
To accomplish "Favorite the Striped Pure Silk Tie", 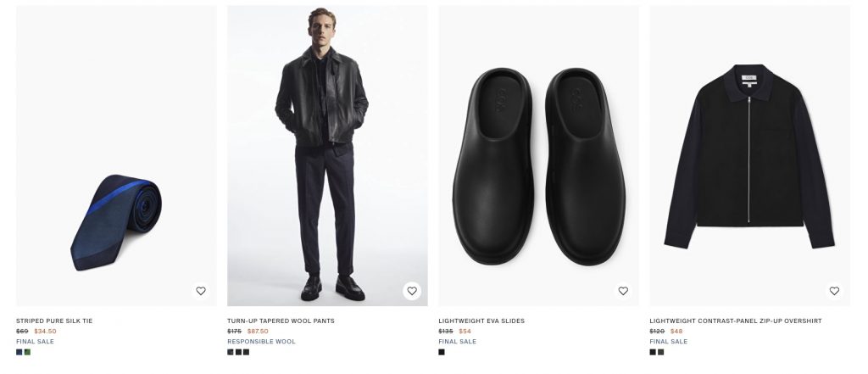I will [201, 291].
